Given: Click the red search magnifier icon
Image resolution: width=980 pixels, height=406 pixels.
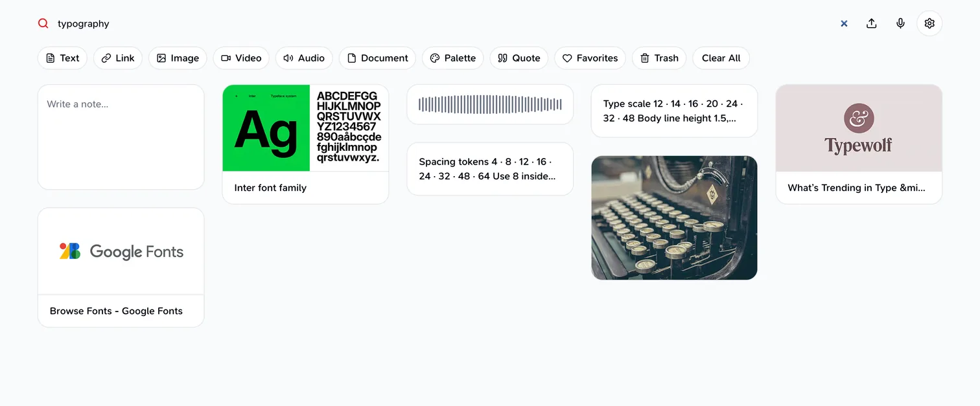Looking at the screenshot, I should point(43,23).
